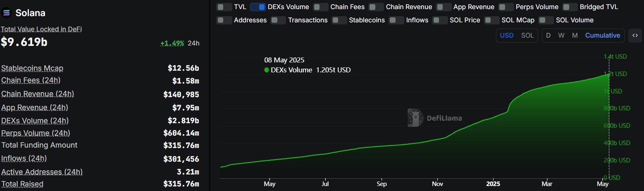Click the $604.14m perps value
The width and height of the screenshot is (644, 191).
click(181, 133)
